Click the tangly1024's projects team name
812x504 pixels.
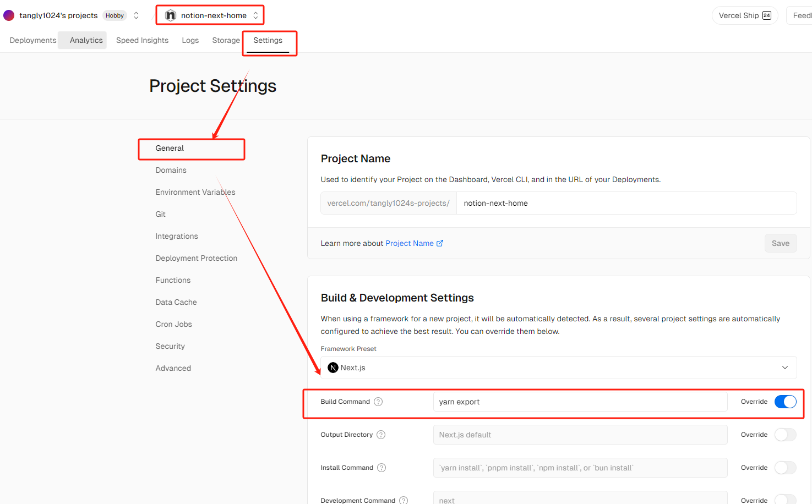58,15
